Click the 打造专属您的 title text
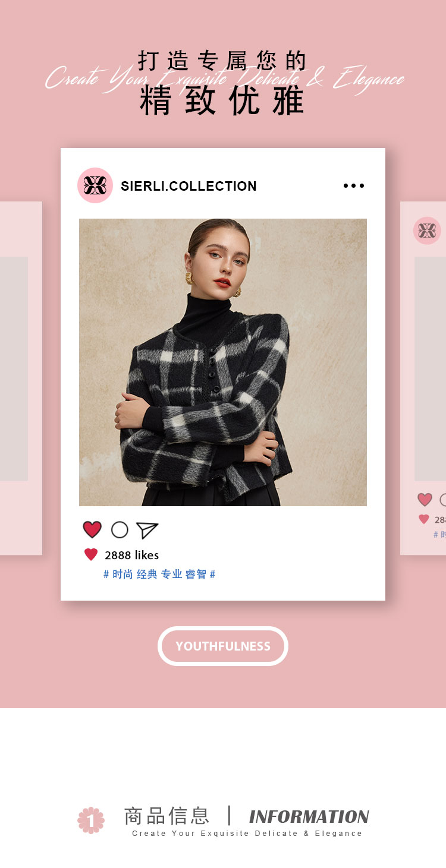The width and height of the screenshot is (446, 868). coord(222,61)
